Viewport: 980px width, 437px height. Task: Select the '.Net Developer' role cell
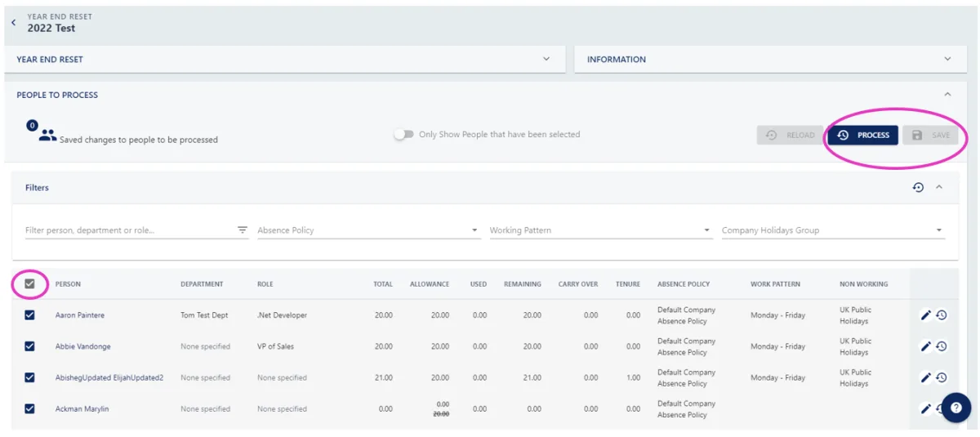coord(282,315)
